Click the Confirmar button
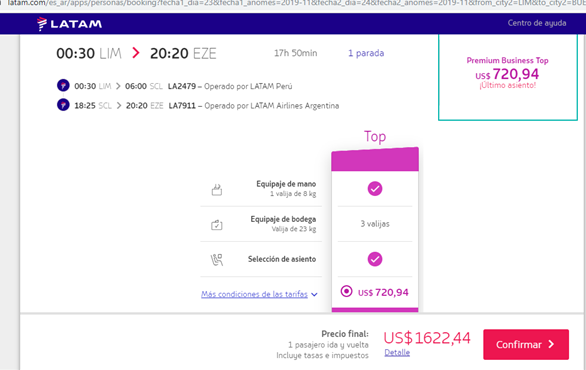 pos(526,344)
